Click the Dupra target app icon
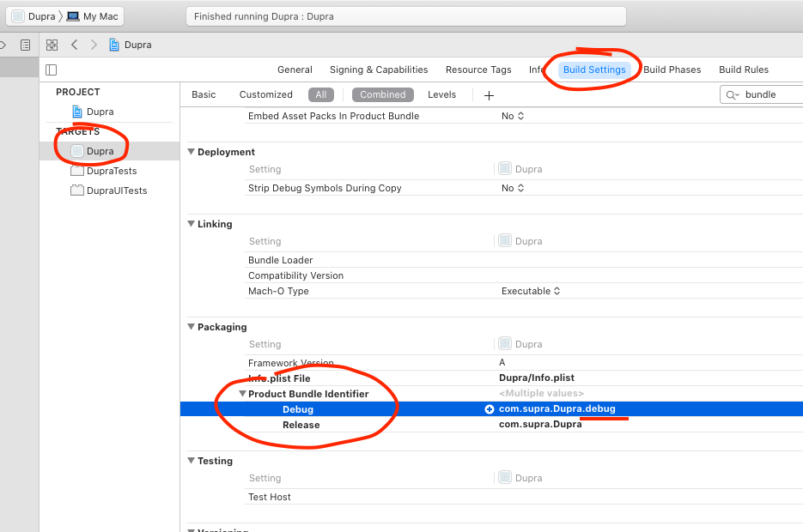The width and height of the screenshot is (803, 532). 76,151
